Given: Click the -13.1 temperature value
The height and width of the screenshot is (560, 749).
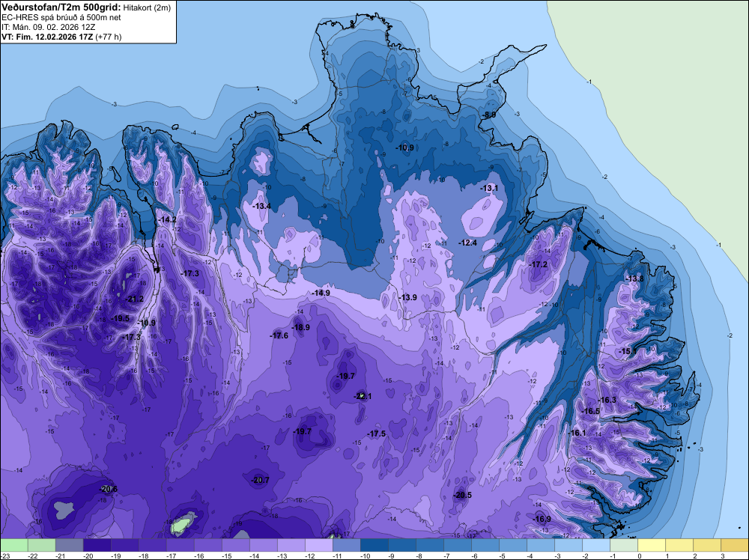Looking at the screenshot, I should (x=489, y=189).
